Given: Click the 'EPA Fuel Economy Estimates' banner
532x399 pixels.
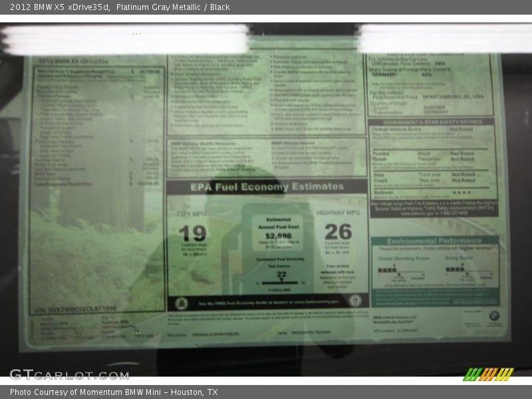Looking at the screenshot, I should click(x=267, y=187).
